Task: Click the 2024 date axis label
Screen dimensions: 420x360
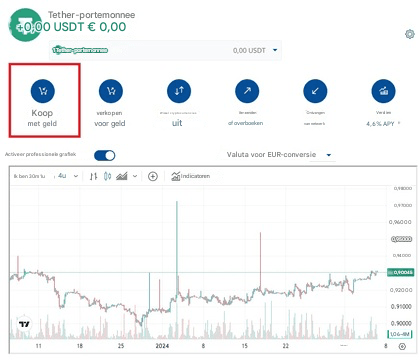Action: click(162, 346)
